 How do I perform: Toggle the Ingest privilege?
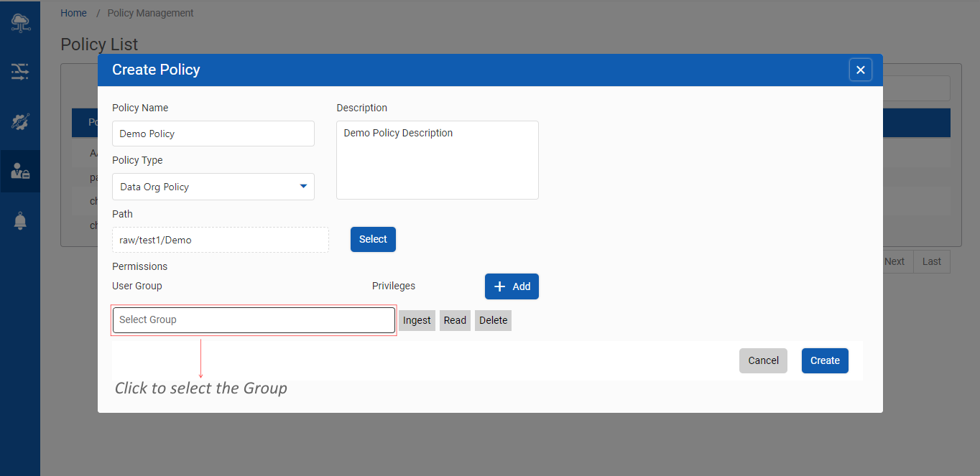[417, 320]
